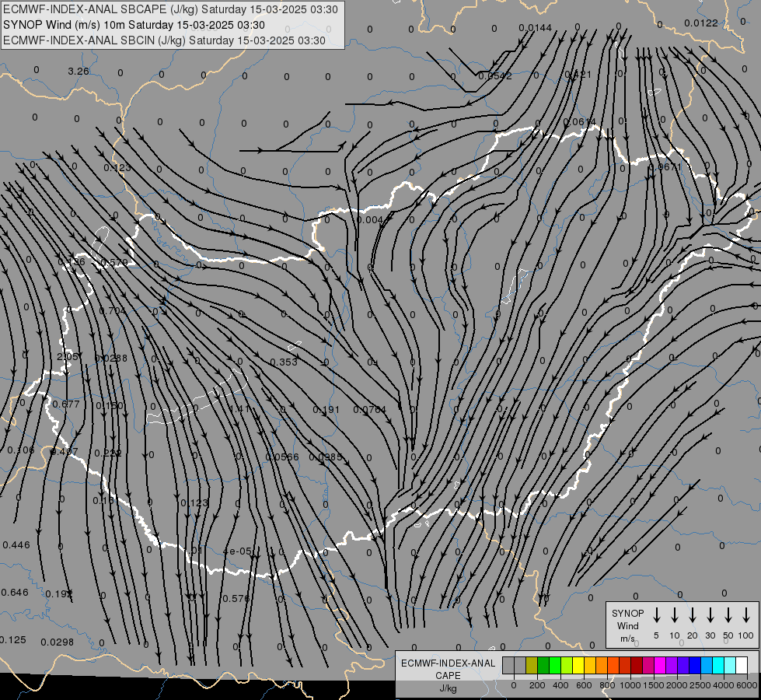Click the 0.222 value on the map
The height and width of the screenshot is (700, 761).
(108, 453)
